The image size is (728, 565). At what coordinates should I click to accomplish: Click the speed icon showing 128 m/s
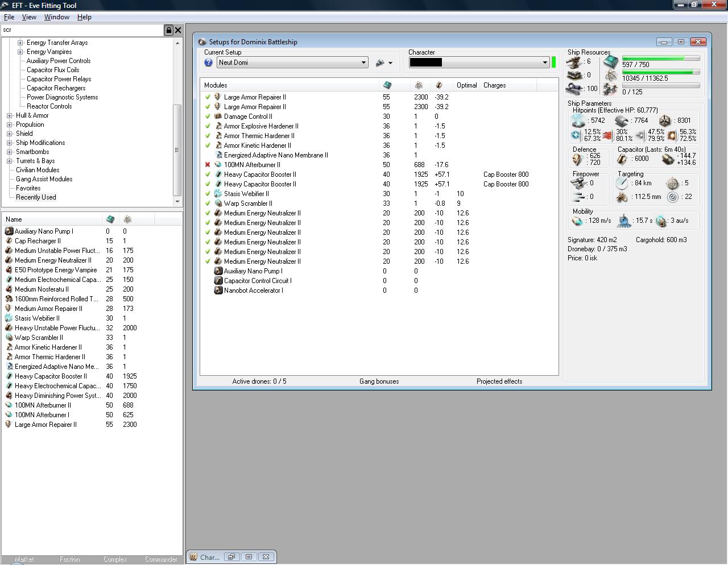coord(578,221)
